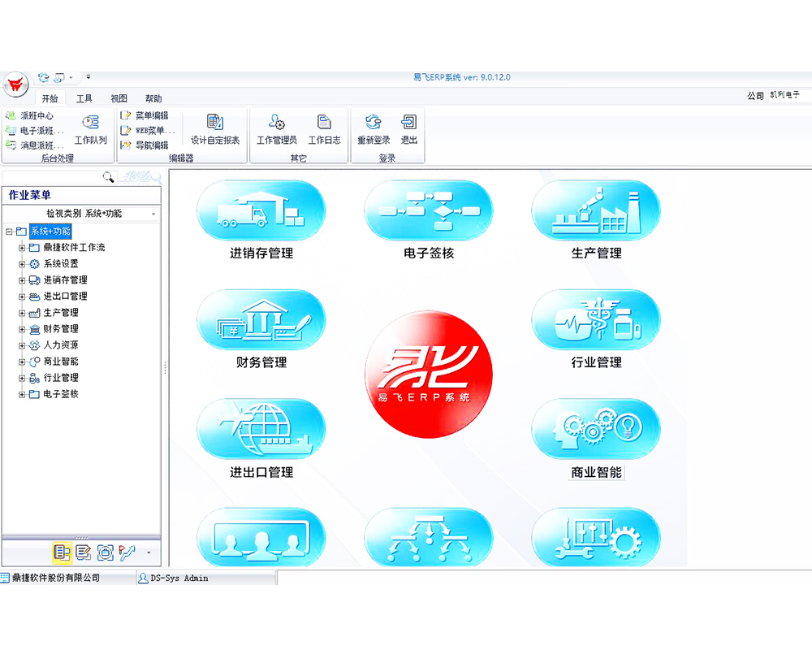Open the 财务管理 bank module icon
Viewport: 812px width, 650px height.
261,320
